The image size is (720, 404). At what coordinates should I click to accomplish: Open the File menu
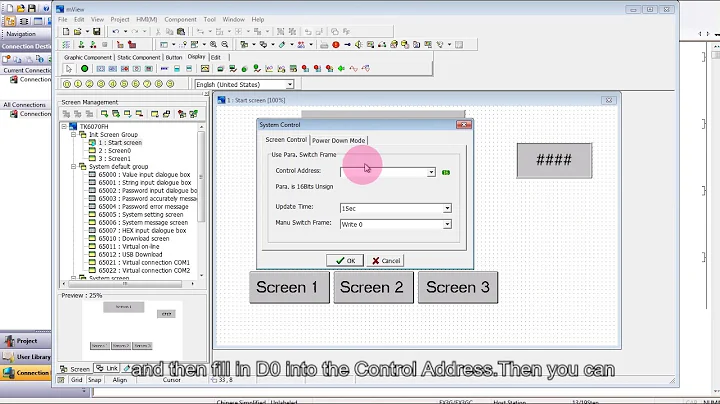pos(62,20)
